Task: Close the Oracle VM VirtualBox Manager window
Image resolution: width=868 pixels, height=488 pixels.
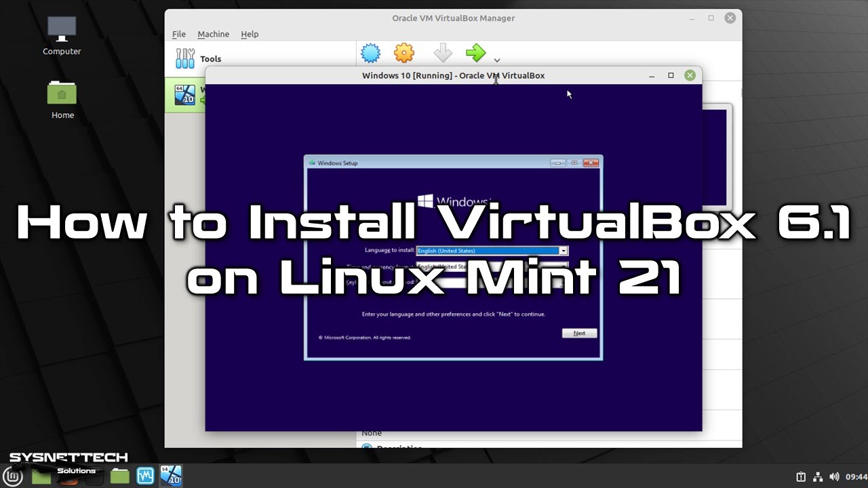Action: tap(730, 18)
